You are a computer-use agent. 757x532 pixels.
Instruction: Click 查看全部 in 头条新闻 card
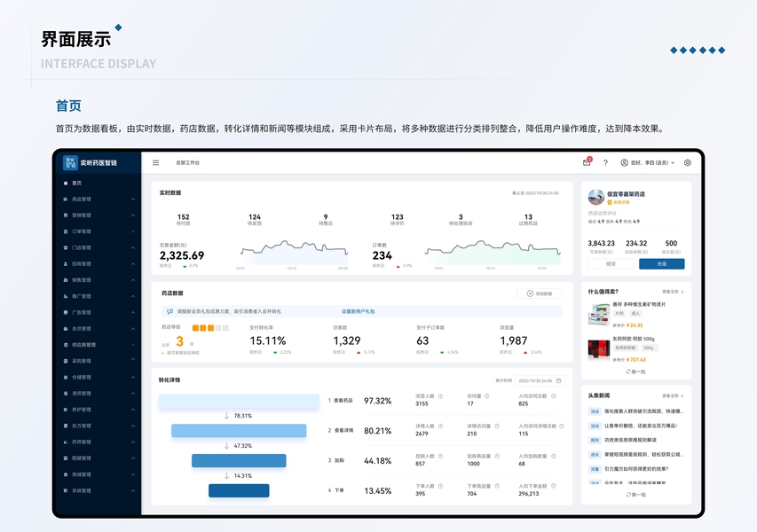(x=673, y=396)
